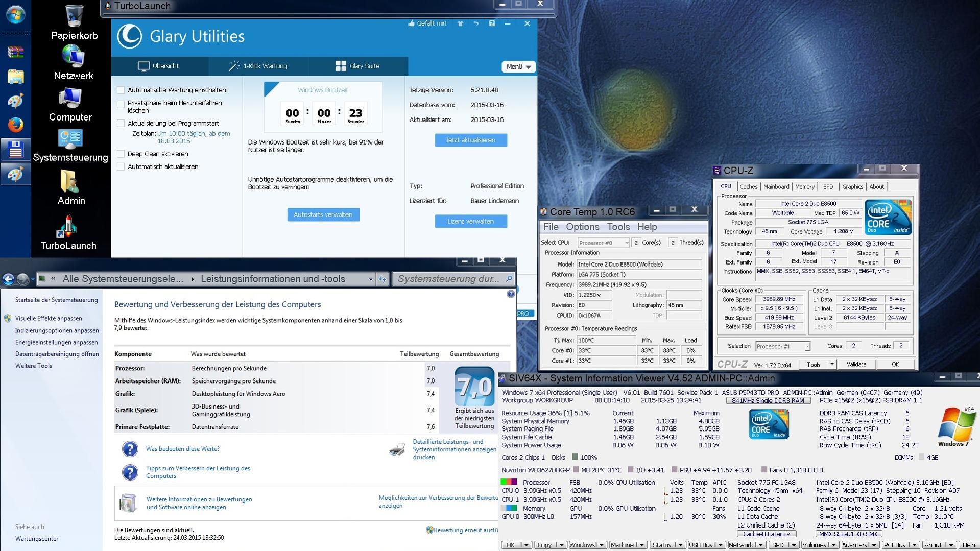Check Aktualisierung bei Programmstart

tap(121, 124)
